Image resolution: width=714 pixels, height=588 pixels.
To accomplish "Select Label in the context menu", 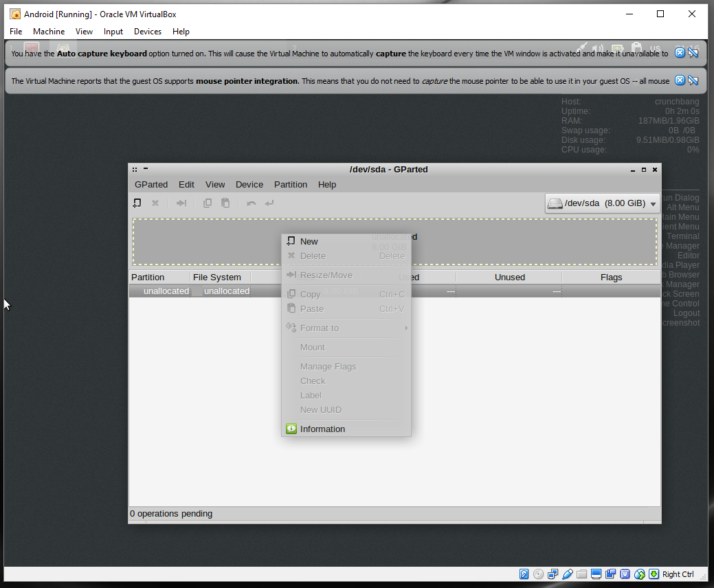I will tap(346, 395).
